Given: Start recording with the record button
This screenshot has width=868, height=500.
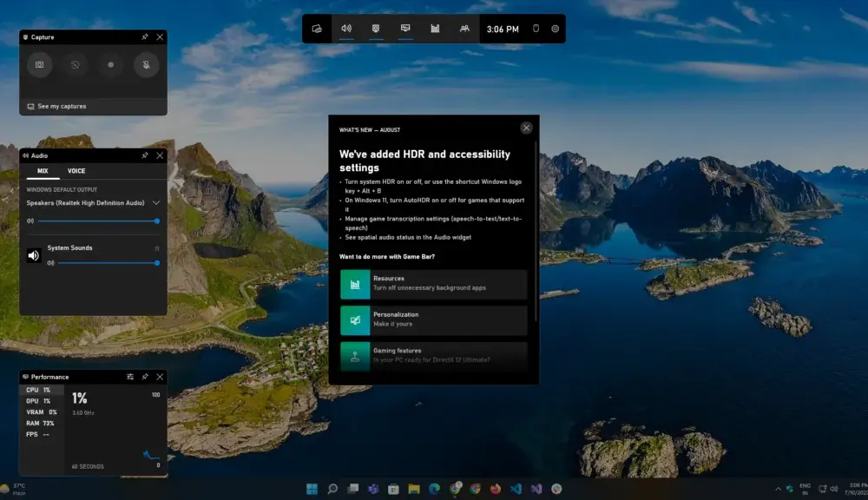Looking at the screenshot, I should click(x=111, y=65).
